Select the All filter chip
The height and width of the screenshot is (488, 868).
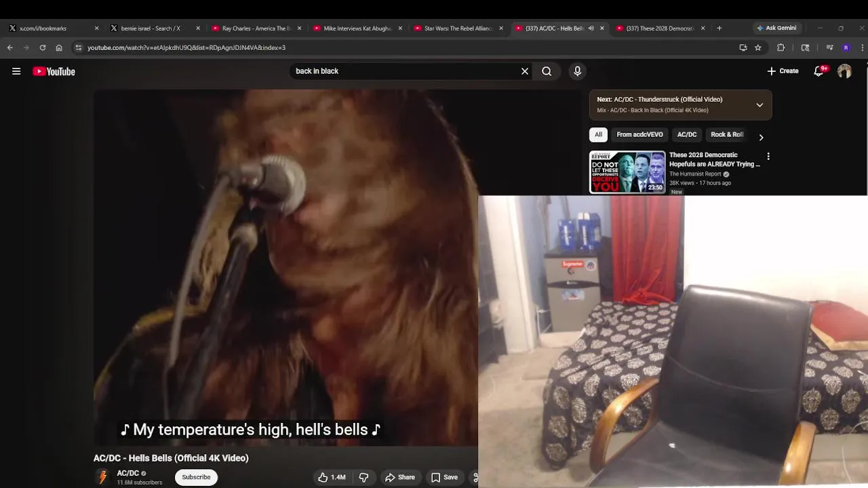[x=598, y=134]
